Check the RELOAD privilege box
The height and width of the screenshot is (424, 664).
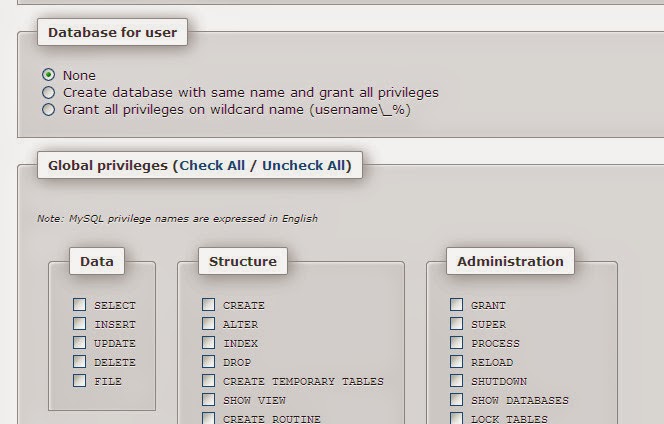point(456,362)
